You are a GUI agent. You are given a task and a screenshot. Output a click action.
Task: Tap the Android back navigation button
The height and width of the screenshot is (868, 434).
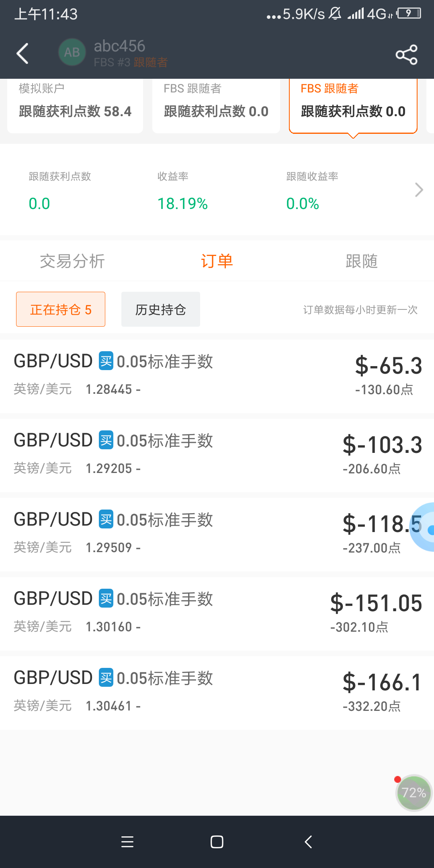tap(308, 841)
